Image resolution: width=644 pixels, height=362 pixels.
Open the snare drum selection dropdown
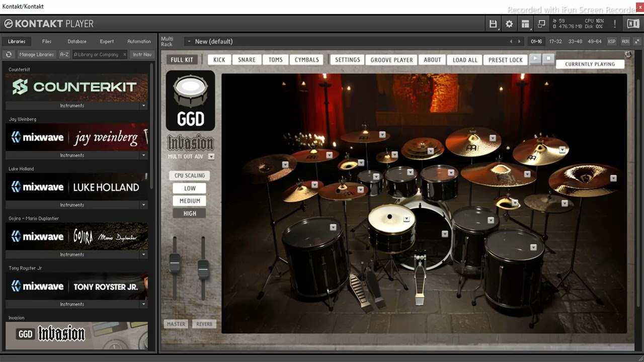tap(407, 219)
